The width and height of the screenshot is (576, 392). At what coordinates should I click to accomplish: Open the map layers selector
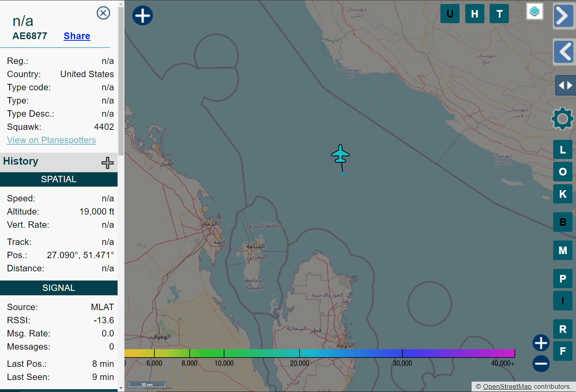(x=534, y=12)
